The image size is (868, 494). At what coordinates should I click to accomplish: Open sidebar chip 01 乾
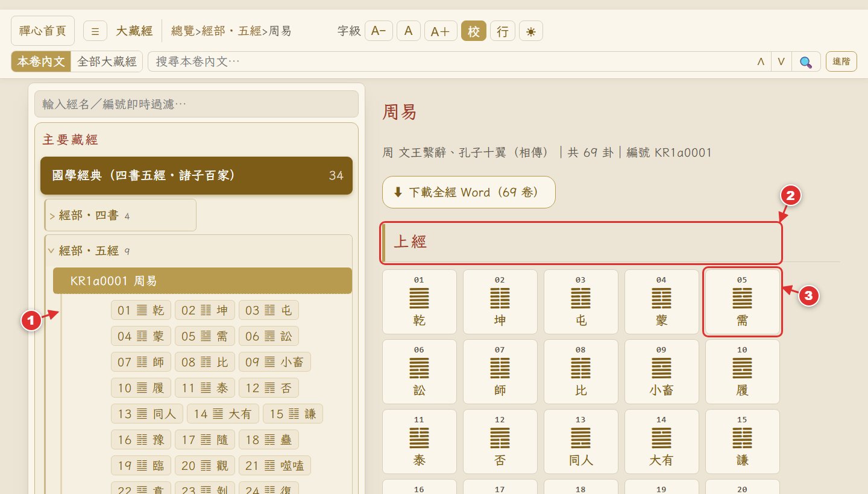pyautogui.click(x=141, y=310)
